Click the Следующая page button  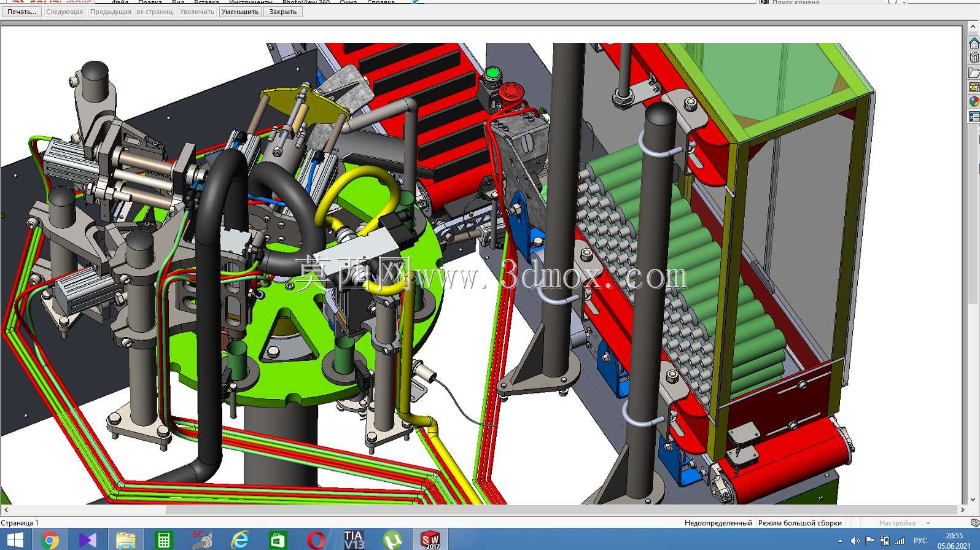click(64, 12)
